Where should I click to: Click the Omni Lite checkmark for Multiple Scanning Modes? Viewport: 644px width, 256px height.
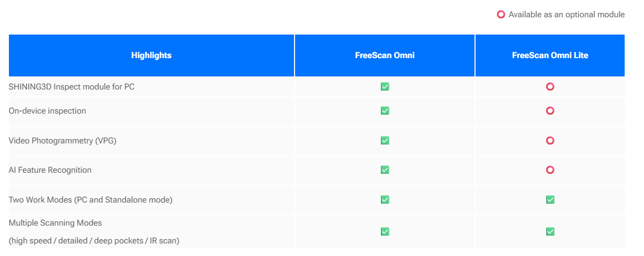(550, 231)
